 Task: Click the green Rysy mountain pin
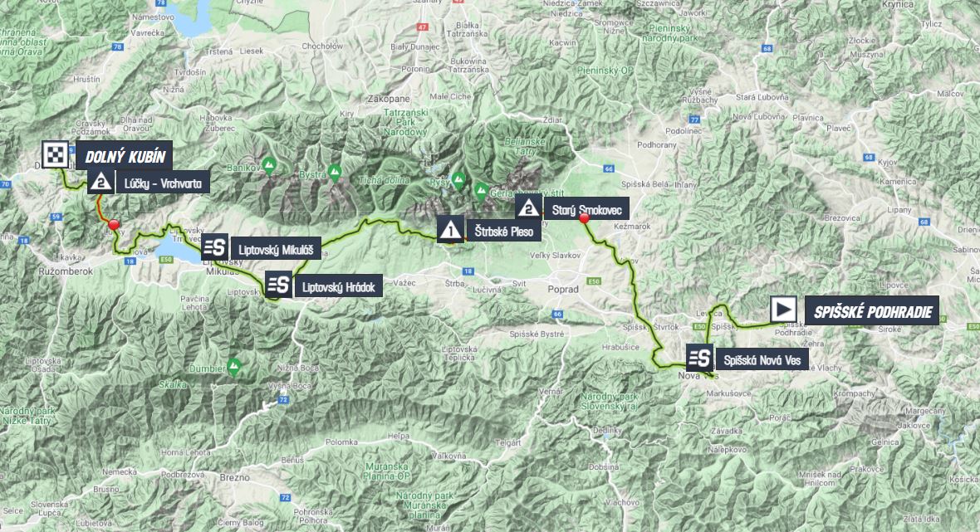[x=458, y=180]
